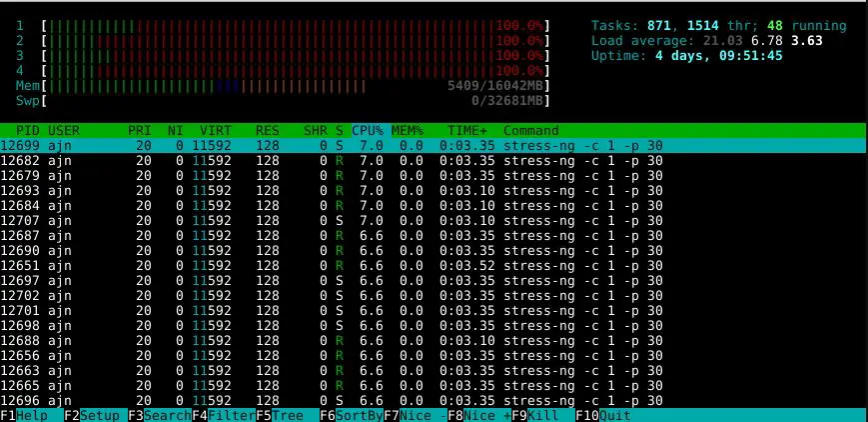Select process row with PID 12663
The height and width of the screenshot is (422, 868).
[433, 370]
